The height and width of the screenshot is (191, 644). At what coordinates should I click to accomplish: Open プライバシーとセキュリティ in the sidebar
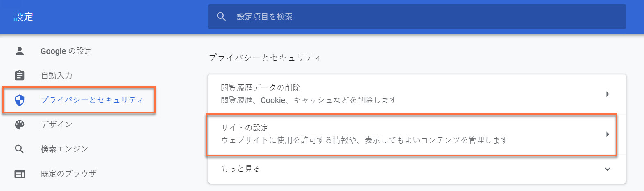coord(92,100)
